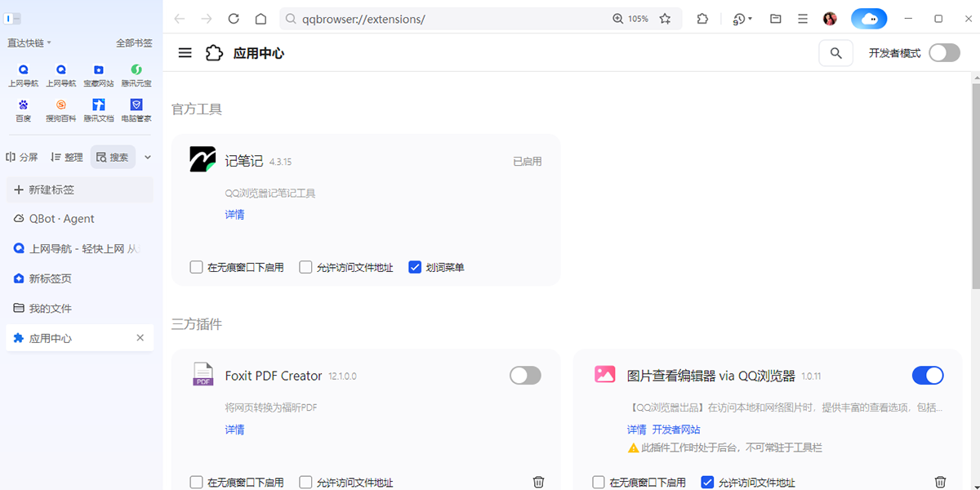The width and height of the screenshot is (980, 490).
Task: Click the 官方工具 section heading
Action: [x=197, y=109]
